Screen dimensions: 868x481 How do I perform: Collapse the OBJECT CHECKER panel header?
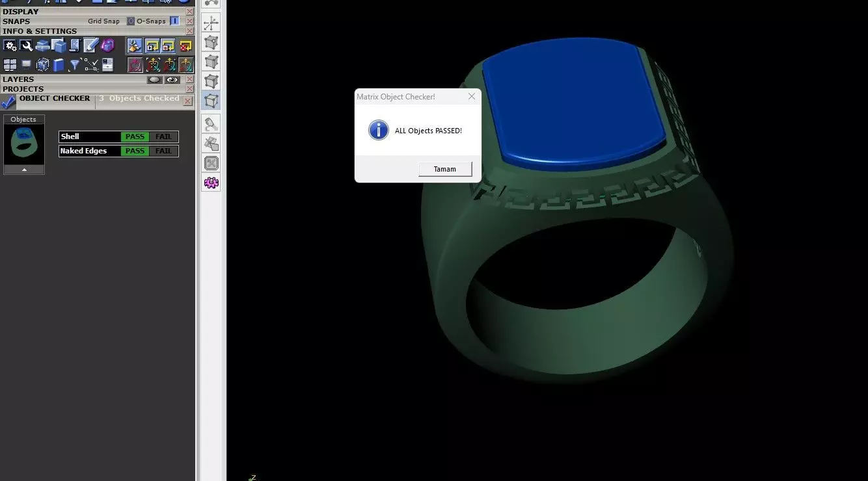[x=55, y=98]
